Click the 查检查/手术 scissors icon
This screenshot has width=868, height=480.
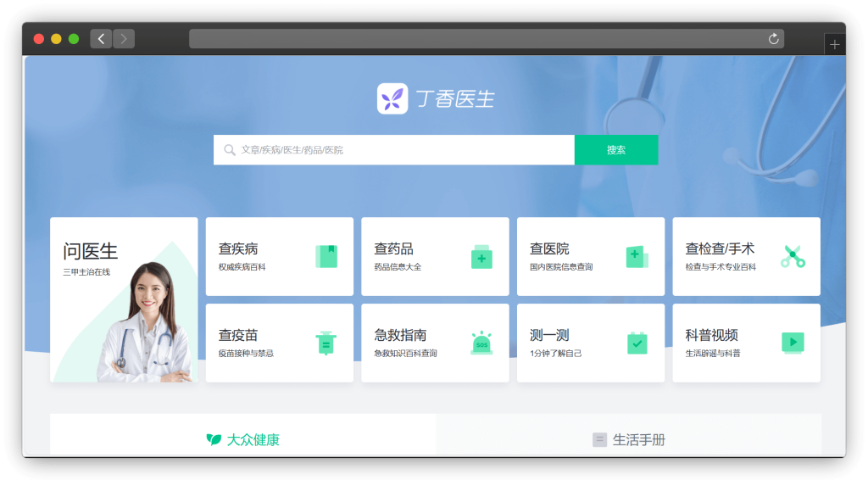pos(793,256)
